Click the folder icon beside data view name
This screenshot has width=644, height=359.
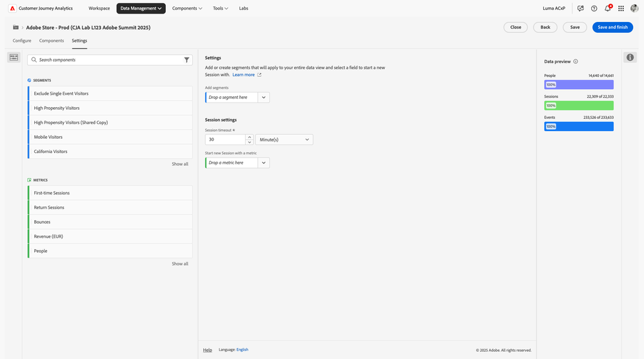[x=15, y=28]
